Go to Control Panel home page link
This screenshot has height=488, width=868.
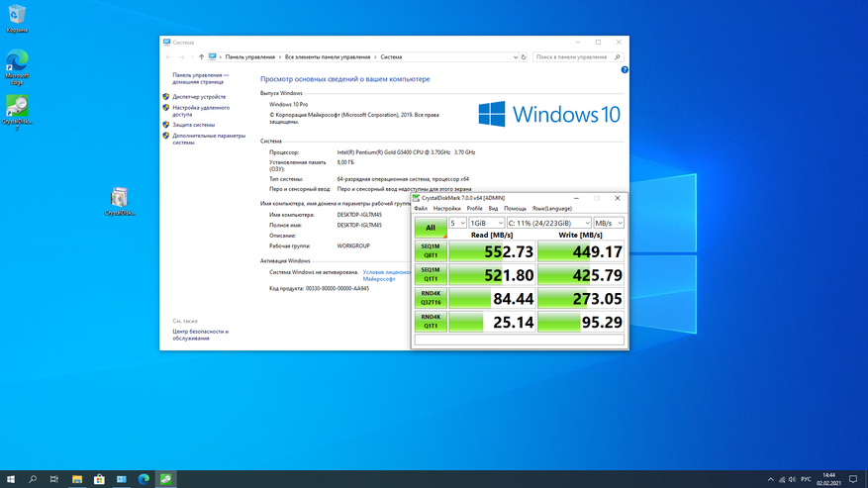pyautogui.click(x=200, y=78)
